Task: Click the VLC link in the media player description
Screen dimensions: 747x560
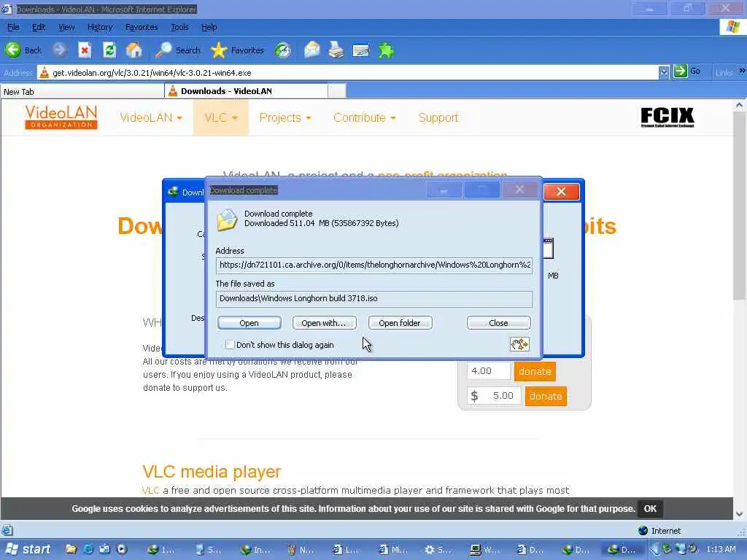Action: click(x=150, y=490)
